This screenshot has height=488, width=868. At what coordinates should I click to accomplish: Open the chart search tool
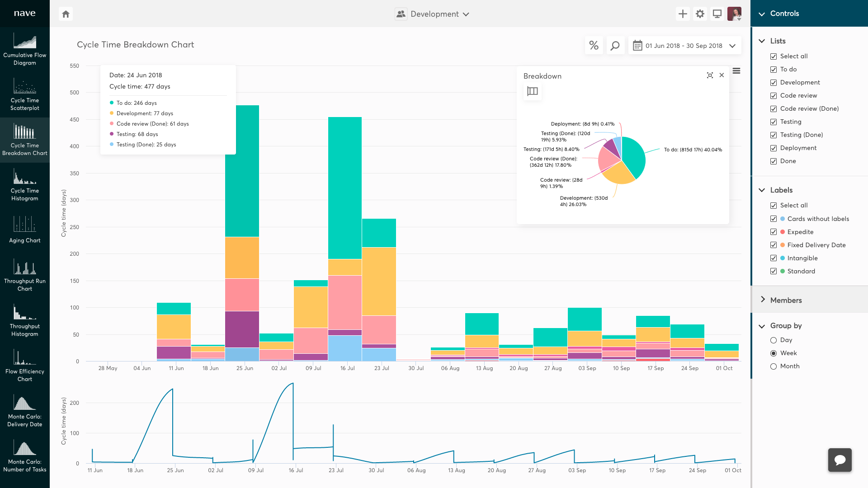tap(615, 45)
